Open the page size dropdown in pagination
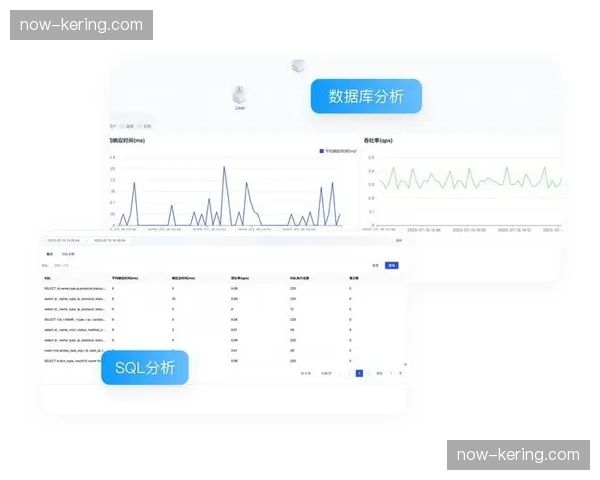The width and height of the screenshot is (600, 480). point(326,373)
